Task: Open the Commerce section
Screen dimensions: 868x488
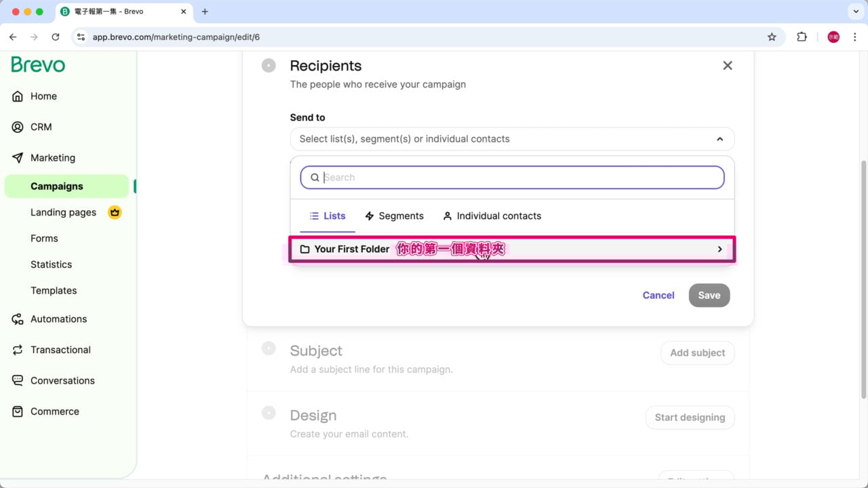Action: pos(54,411)
